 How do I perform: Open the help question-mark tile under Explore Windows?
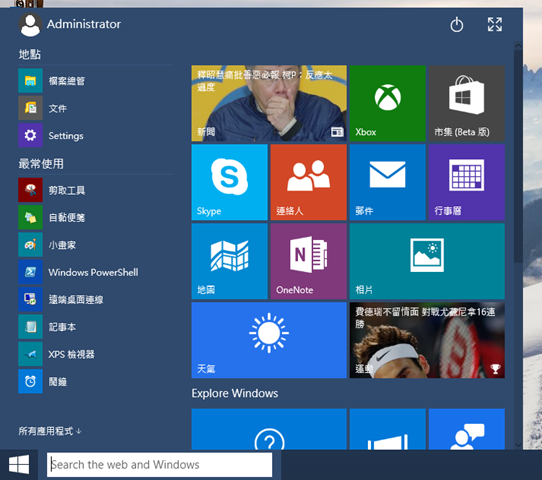click(x=269, y=429)
